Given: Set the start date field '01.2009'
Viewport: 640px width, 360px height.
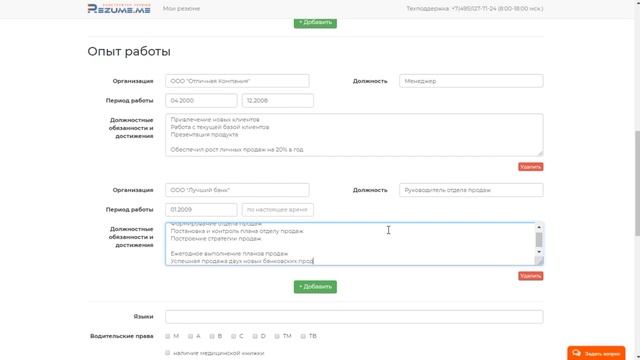Looking at the screenshot, I should (201, 209).
